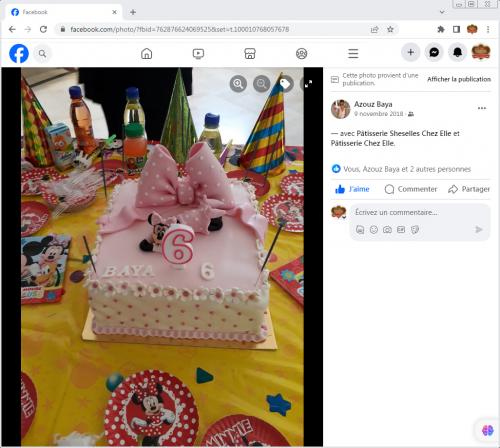Open Chrome profile avatar in toolbar
500x448 pixels.
click(472, 29)
